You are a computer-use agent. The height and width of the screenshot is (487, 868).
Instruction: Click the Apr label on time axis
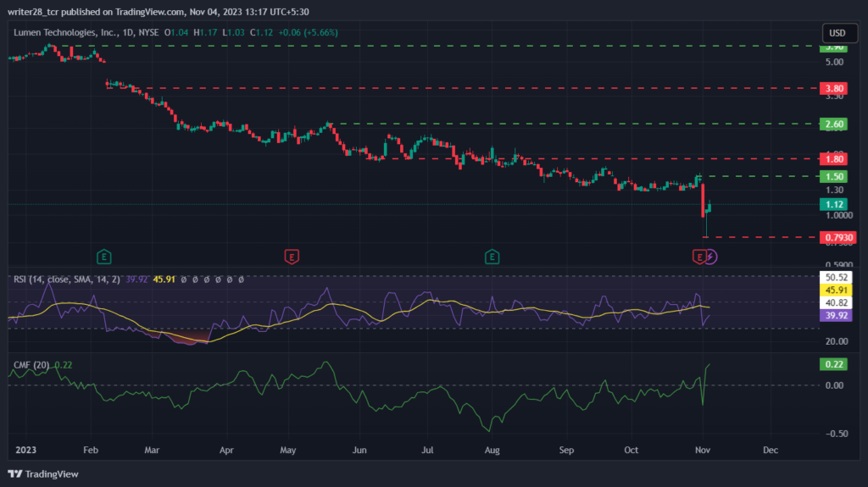coord(225,450)
